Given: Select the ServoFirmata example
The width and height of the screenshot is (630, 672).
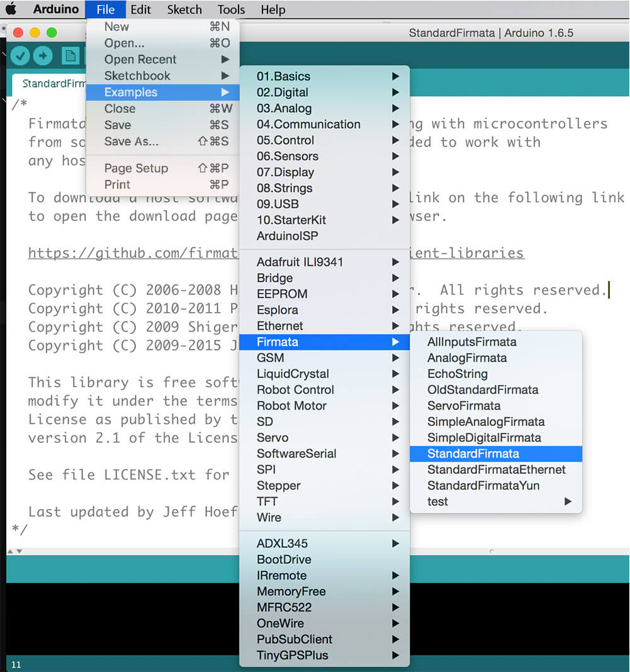Looking at the screenshot, I should [x=464, y=406].
